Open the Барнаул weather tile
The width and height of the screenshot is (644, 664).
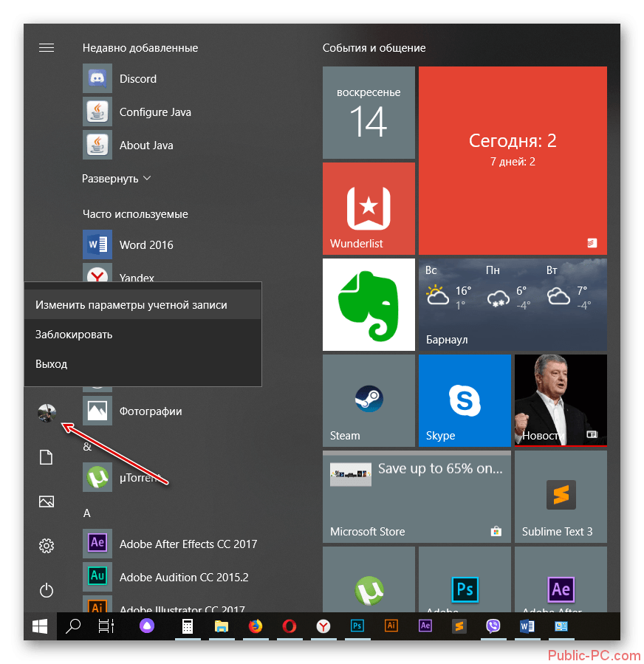pos(513,304)
